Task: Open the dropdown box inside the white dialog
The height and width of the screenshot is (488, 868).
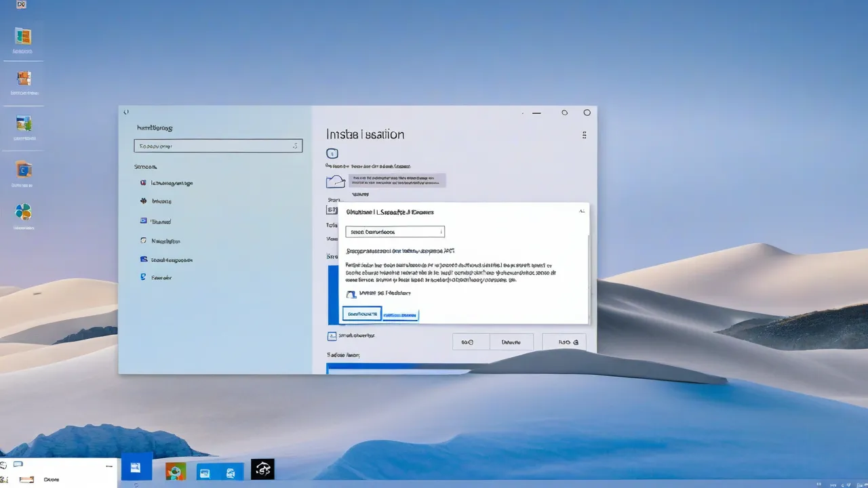Action: pos(395,232)
